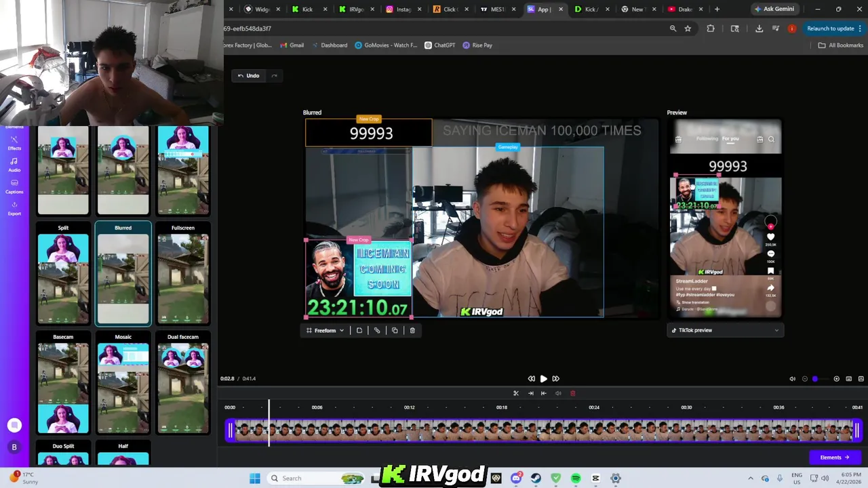
Task: Open the browser downloads icon
Action: (759, 28)
